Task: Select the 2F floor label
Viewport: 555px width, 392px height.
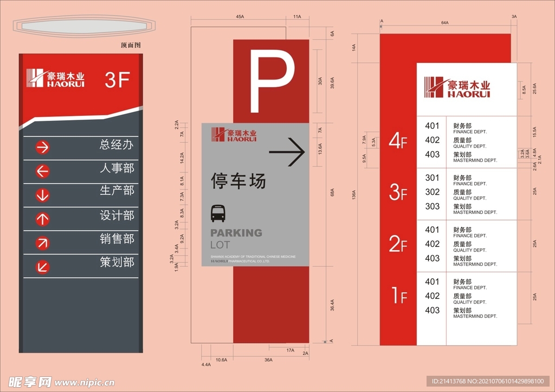Action: pyautogui.click(x=398, y=244)
